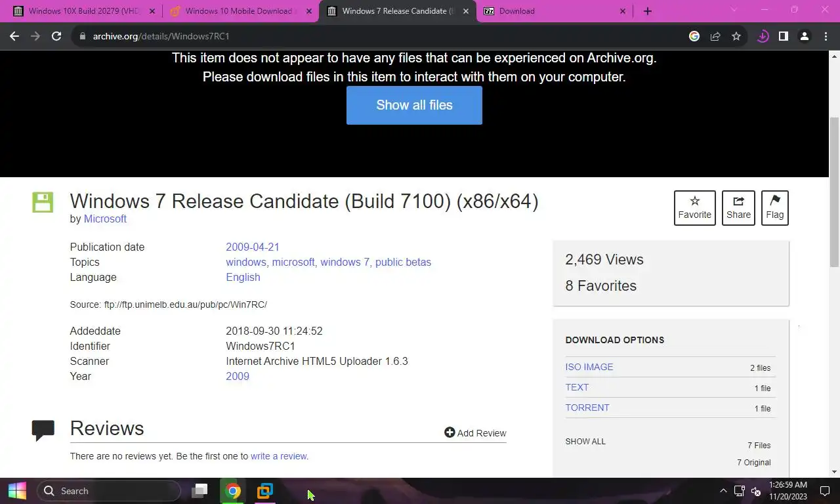Click the 8 Favorites text

600,285
